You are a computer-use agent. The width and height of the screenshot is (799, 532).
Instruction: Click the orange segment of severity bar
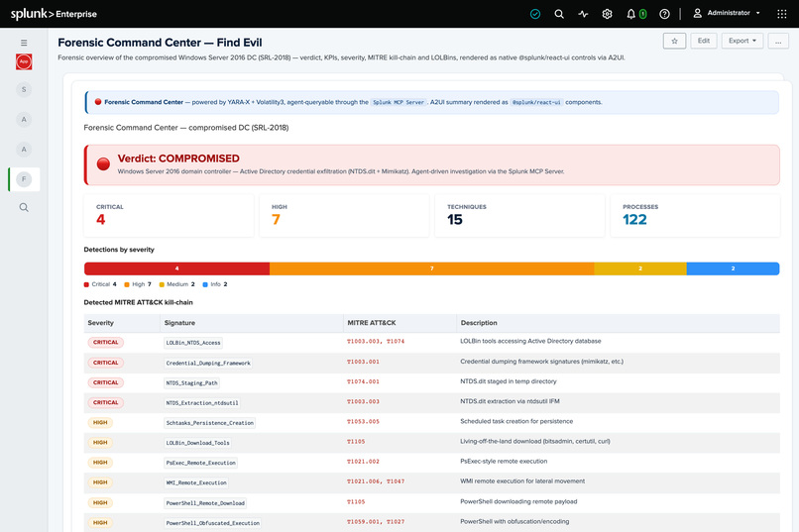click(x=431, y=268)
